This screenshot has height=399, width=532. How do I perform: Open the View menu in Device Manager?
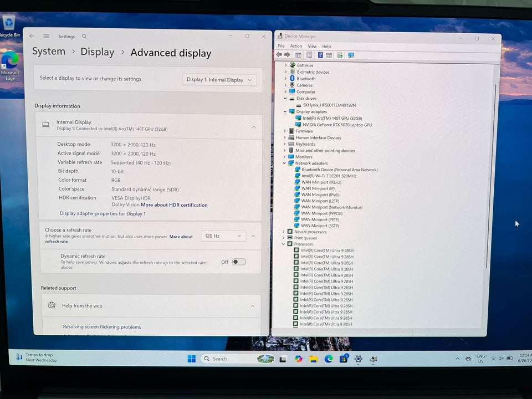[312, 46]
